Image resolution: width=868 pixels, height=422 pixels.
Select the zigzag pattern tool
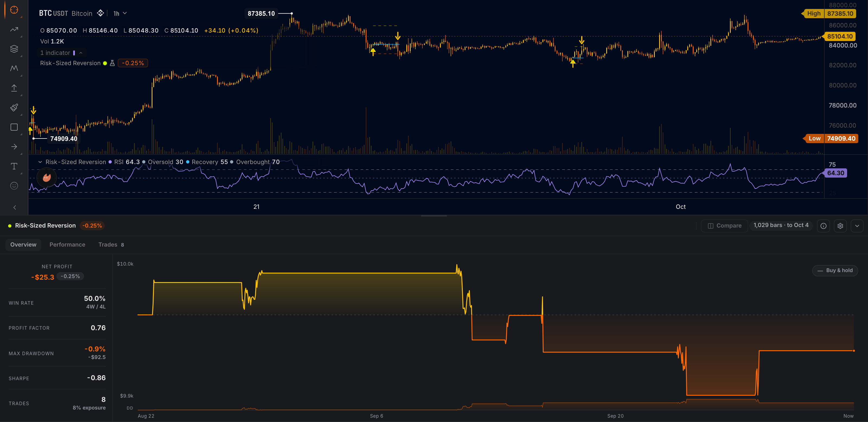[14, 68]
